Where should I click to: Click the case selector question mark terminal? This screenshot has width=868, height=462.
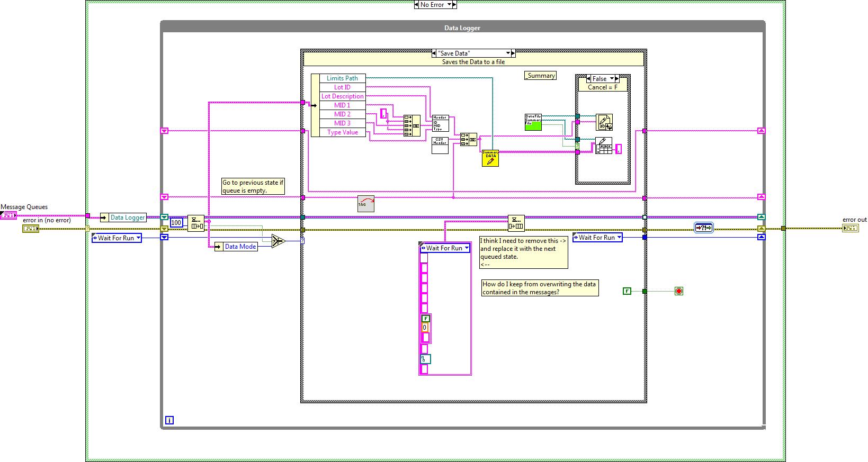302,241
